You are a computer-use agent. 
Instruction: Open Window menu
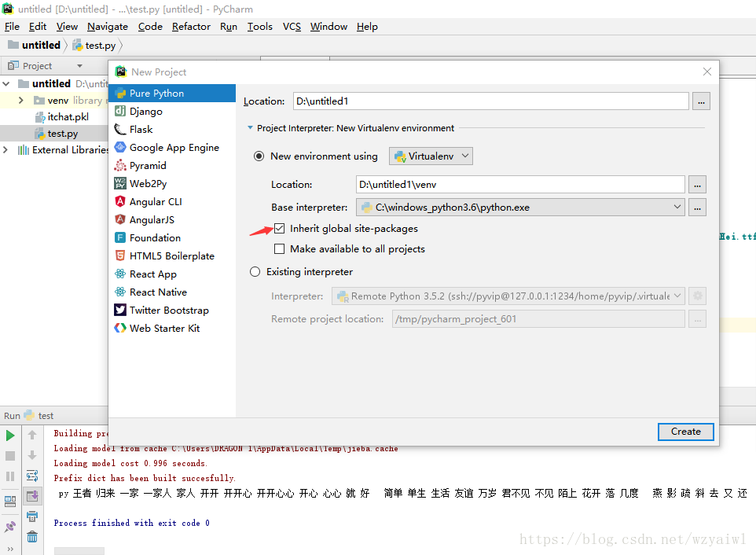[328, 27]
